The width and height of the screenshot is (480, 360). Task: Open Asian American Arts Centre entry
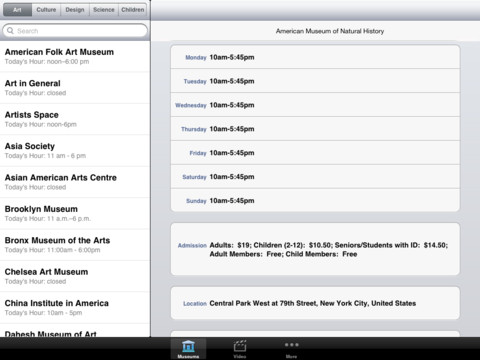(75, 182)
